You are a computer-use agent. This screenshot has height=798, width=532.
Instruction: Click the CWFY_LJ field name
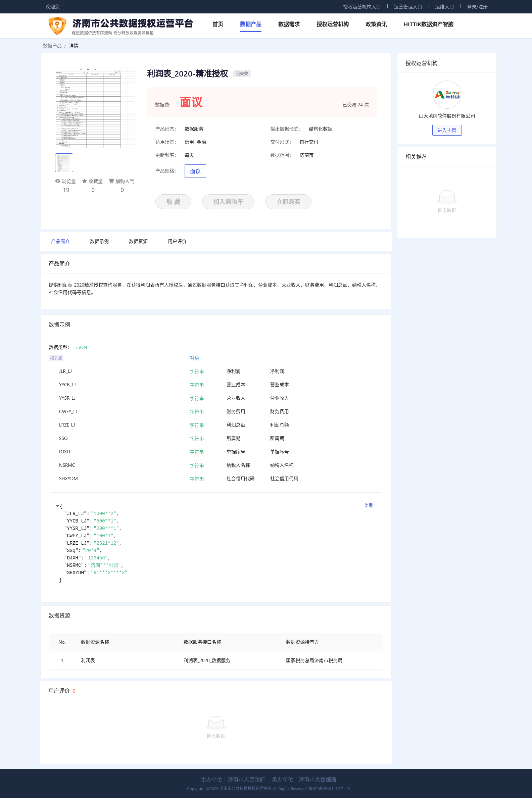(x=68, y=412)
